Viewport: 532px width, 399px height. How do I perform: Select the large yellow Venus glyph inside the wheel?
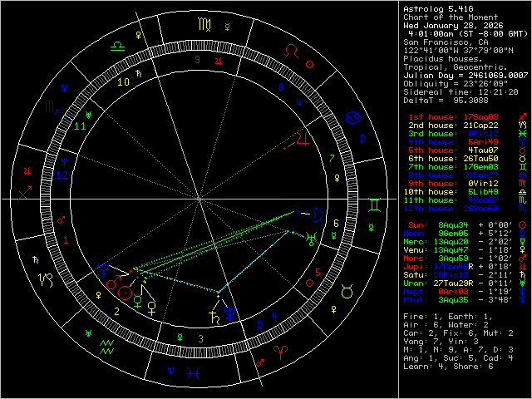point(151,308)
